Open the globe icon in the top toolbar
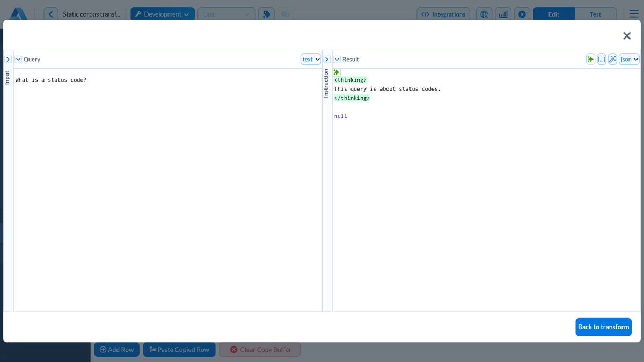The width and height of the screenshot is (644, 362). click(484, 13)
